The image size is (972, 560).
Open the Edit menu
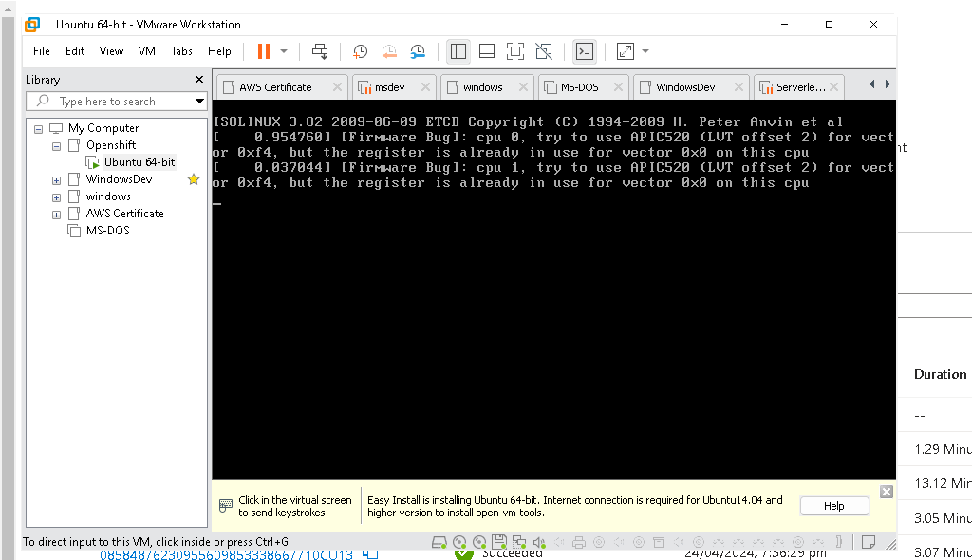click(75, 51)
